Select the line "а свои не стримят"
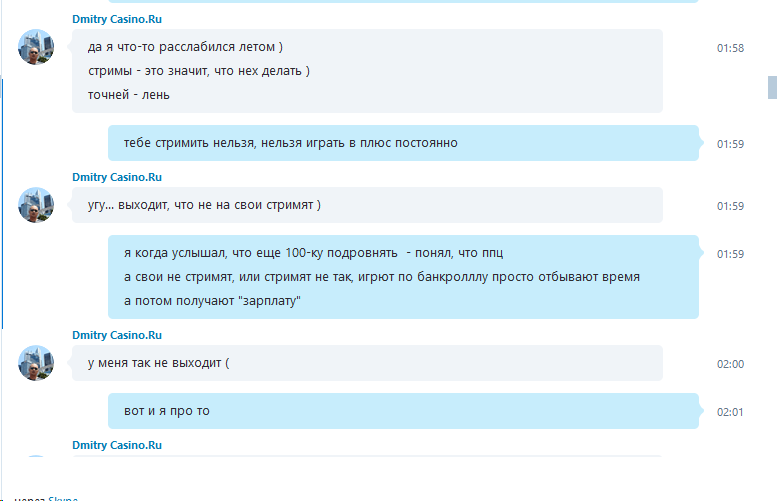777x501 pixels. tap(381, 277)
